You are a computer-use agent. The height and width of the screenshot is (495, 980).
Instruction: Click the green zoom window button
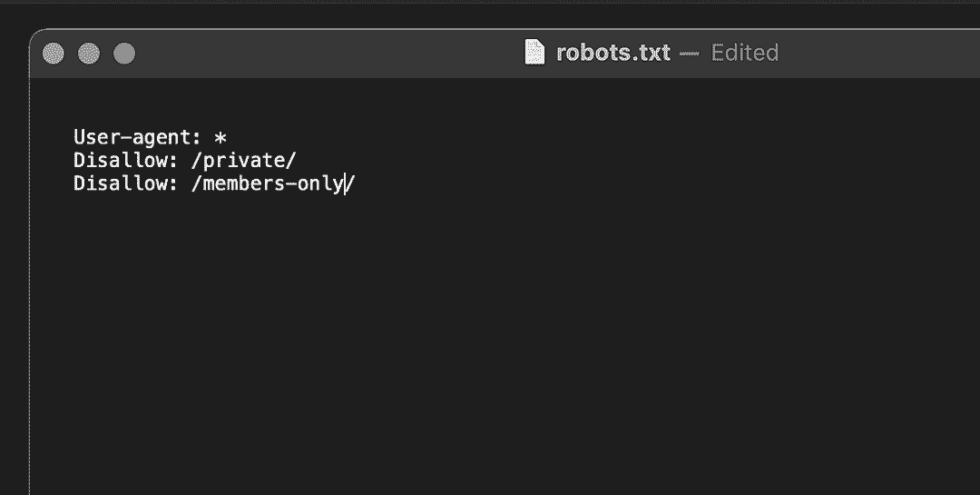123,54
